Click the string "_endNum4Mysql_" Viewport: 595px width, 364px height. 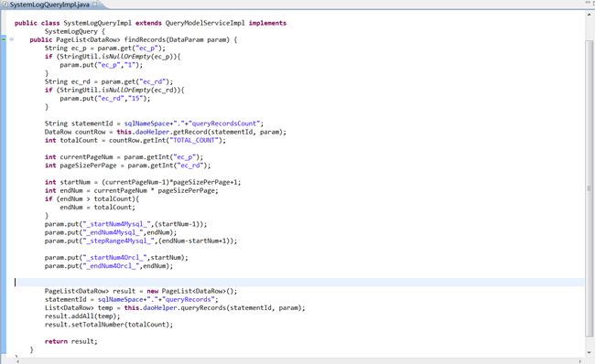click(x=113, y=232)
